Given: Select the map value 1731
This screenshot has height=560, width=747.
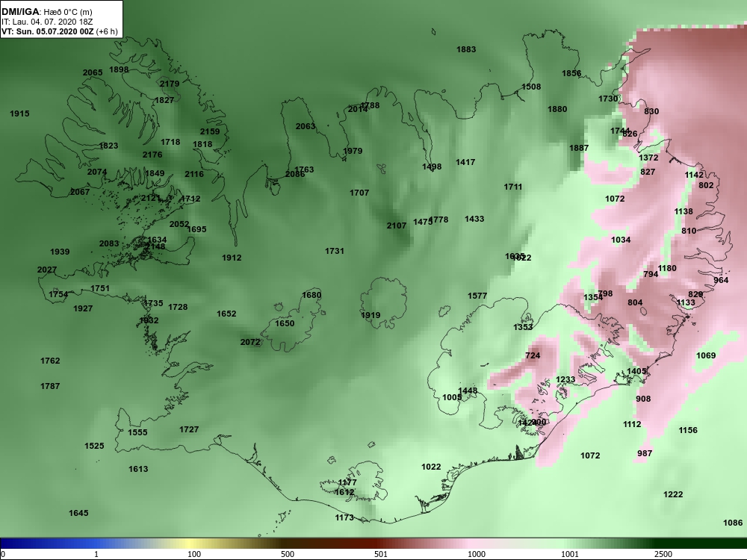Looking at the screenshot, I should (x=335, y=251).
